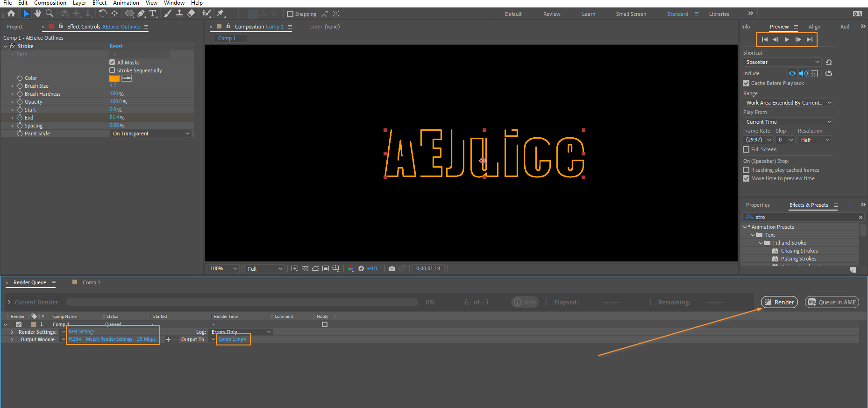Uncheck the All Masks checkbox
This screenshot has width=868, height=408.
(112, 62)
